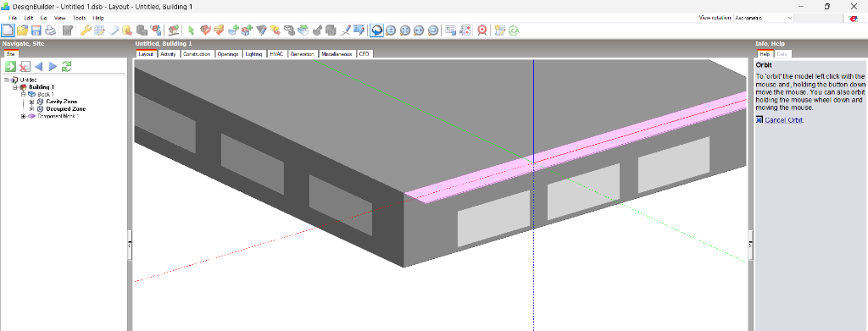Go back using the blue left arrow
This screenshot has height=331, width=868.
pyautogui.click(x=38, y=66)
